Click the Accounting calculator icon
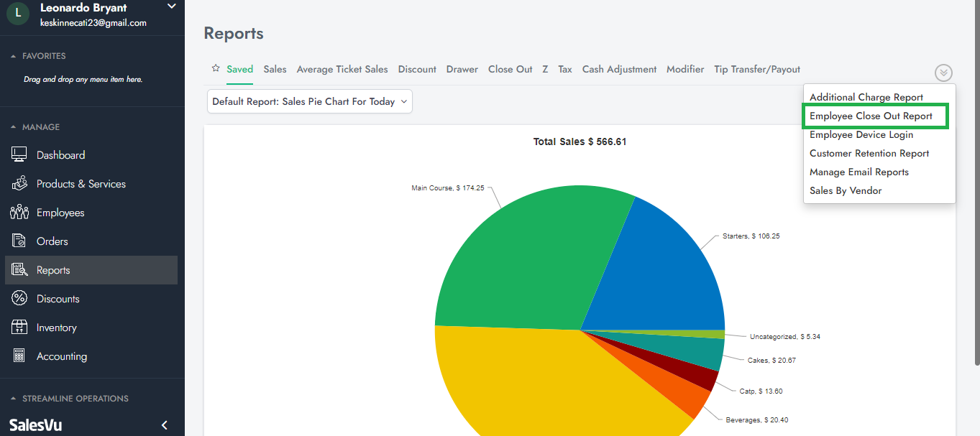The height and width of the screenshot is (436, 980). pyautogui.click(x=19, y=356)
